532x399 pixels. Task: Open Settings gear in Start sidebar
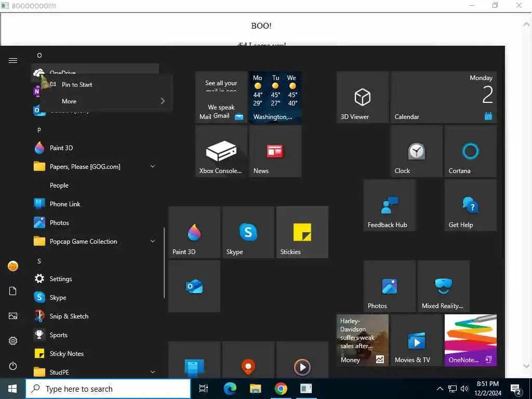click(x=13, y=341)
